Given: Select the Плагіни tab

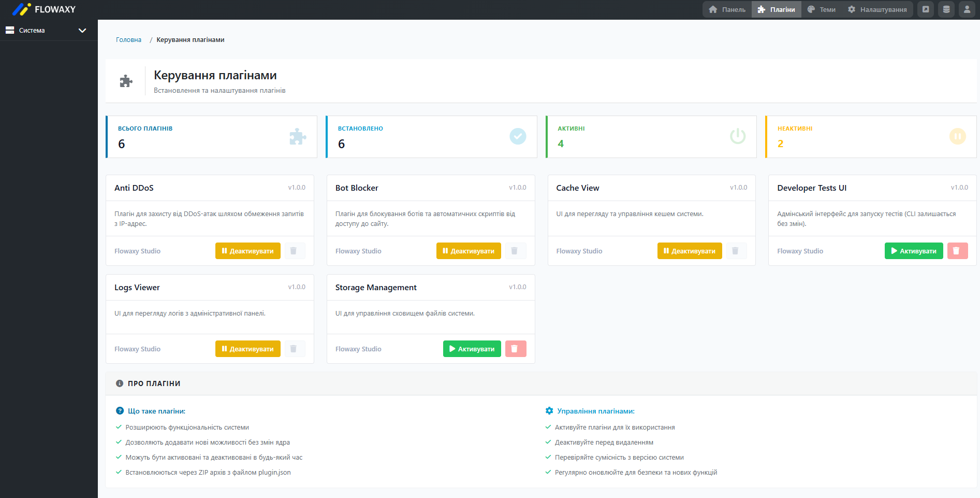Looking at the screenshot, I should tap(776, 9).
